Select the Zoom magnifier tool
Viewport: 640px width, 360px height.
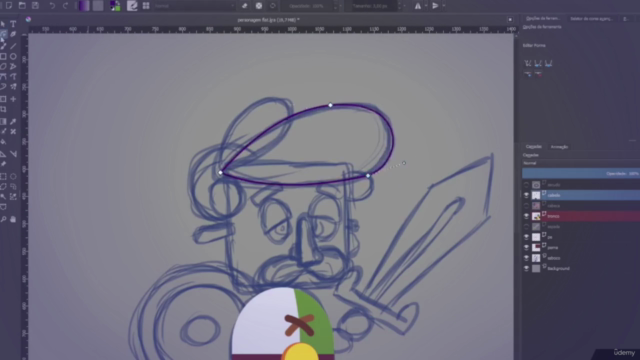pyautogui.click(x=3, y=219)
